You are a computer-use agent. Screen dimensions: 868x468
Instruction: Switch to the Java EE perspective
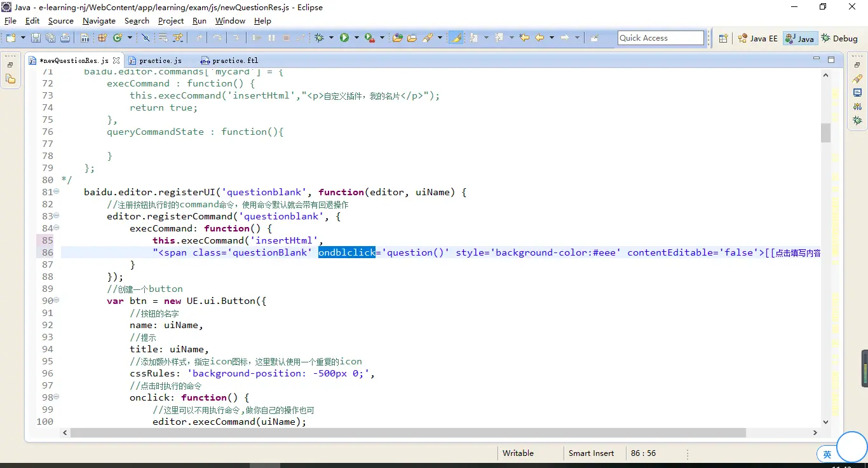(x=758, y=38)
